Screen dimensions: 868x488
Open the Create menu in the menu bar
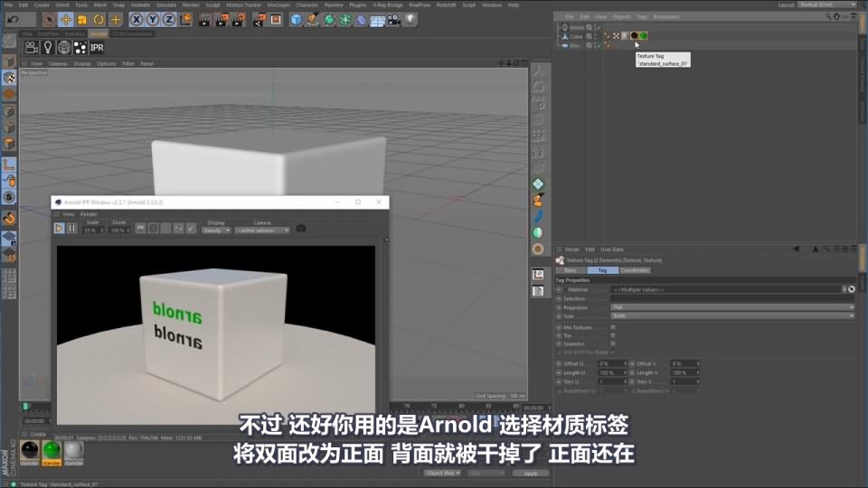[42, 5]
